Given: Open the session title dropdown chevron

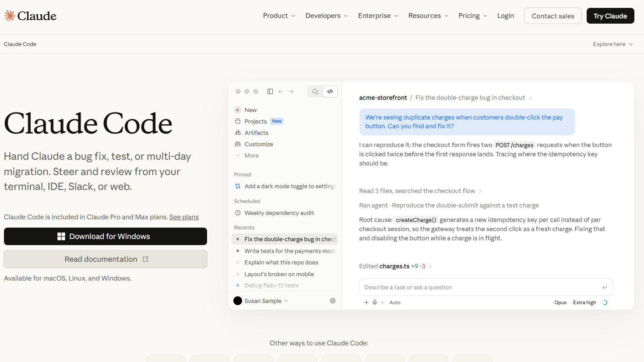Looking at the screenshot, I should [531, 98].
